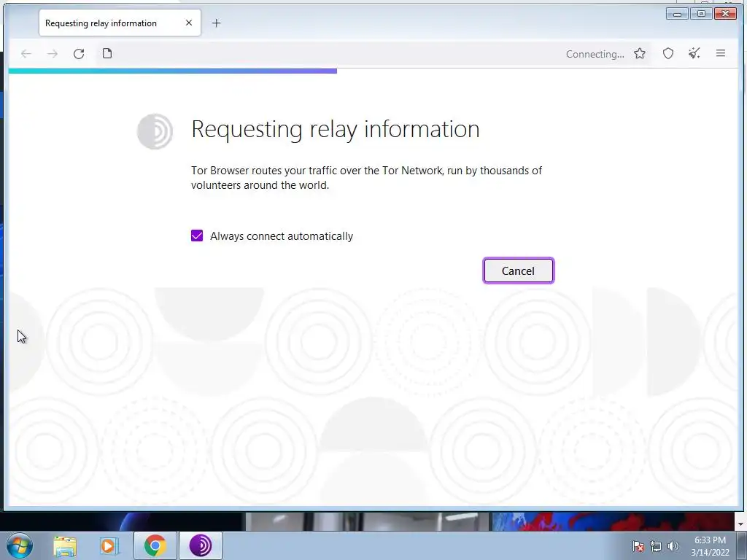The image size is (747, 560).
Task: Go back using the back arrow
Action: click(26, 54)
